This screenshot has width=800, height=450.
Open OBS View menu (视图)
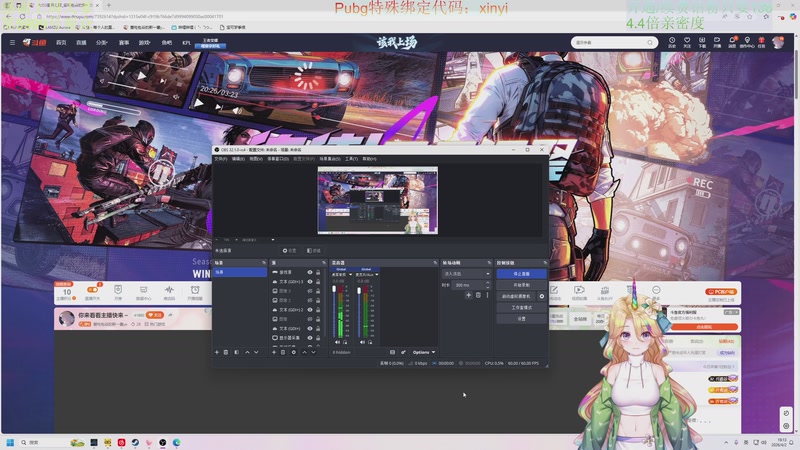(256, 159)
